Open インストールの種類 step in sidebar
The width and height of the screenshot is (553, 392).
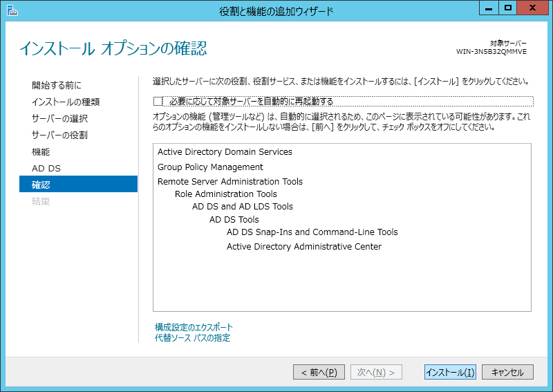(66, 102)
